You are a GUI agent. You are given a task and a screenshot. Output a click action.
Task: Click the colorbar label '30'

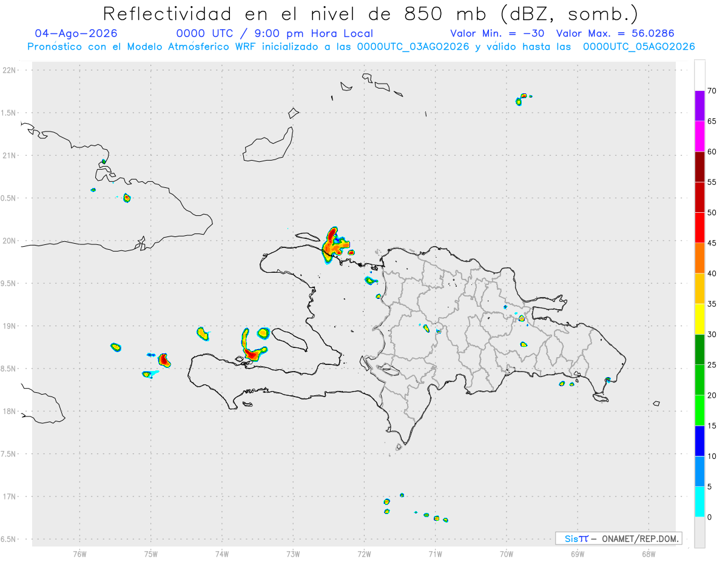pyautogui.click(x=712, y=335)
